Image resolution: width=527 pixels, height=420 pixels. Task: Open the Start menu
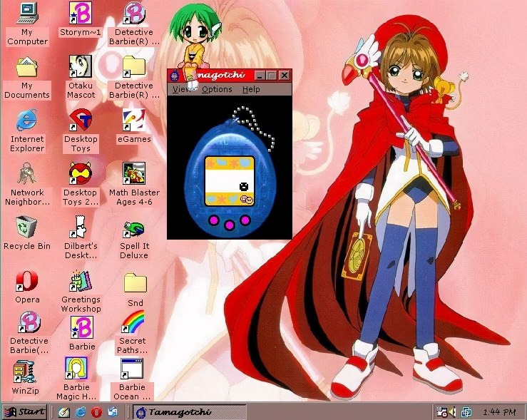24,412
